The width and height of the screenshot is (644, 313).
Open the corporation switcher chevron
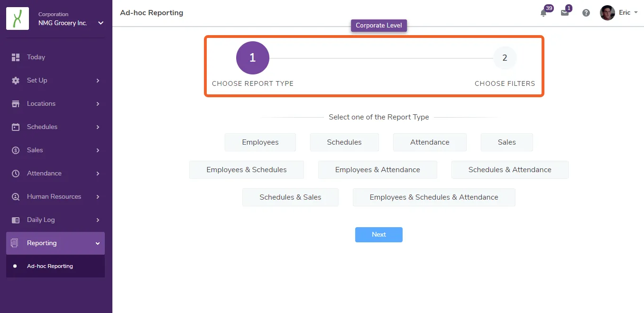(x=101, y=23)
